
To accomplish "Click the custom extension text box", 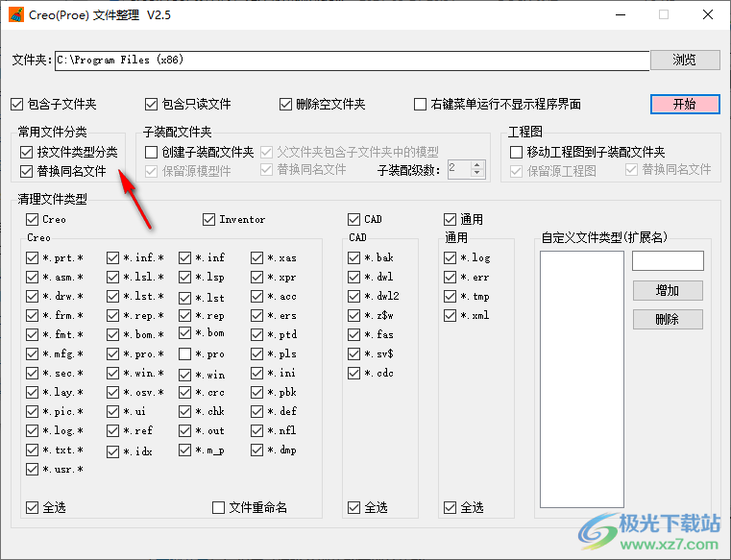I will point(668,260).
